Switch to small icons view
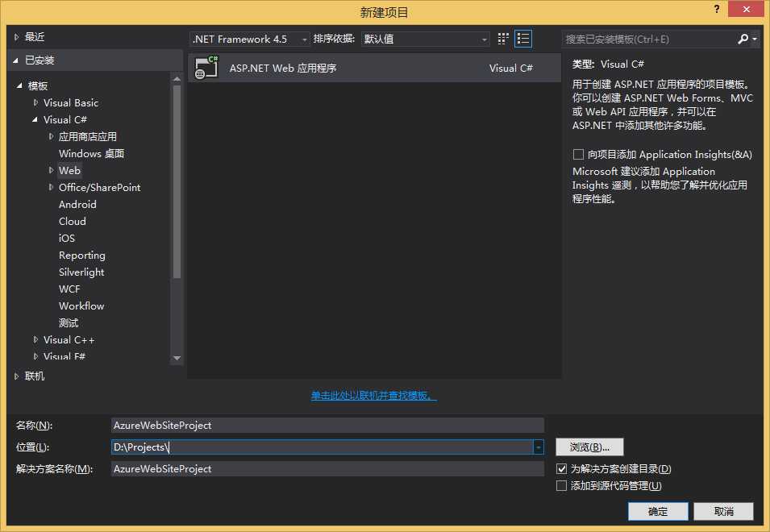This screenshot has width=770, height=532. [x=503, y=39]
